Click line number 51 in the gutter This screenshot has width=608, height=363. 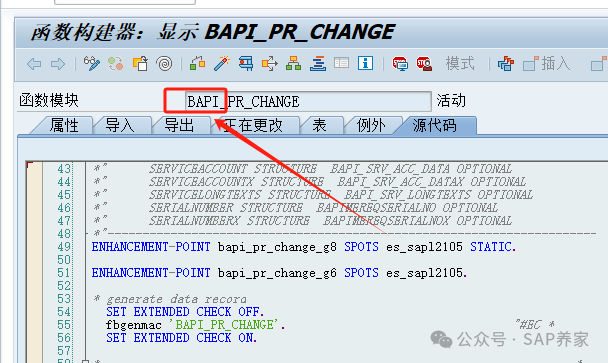[64, 273]
